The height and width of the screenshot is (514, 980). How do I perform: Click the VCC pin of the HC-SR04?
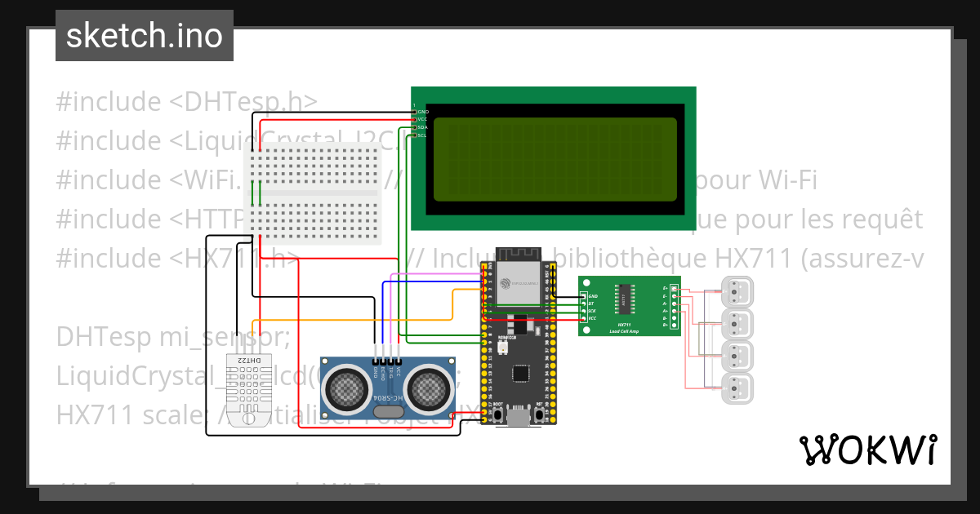pos(399,361)
